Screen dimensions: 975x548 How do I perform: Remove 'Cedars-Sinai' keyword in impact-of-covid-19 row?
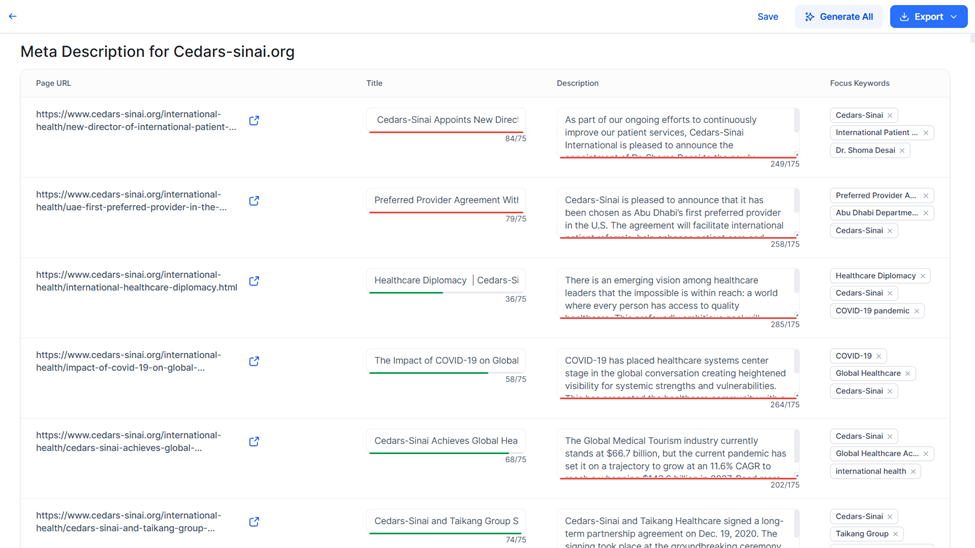[890, 391]
